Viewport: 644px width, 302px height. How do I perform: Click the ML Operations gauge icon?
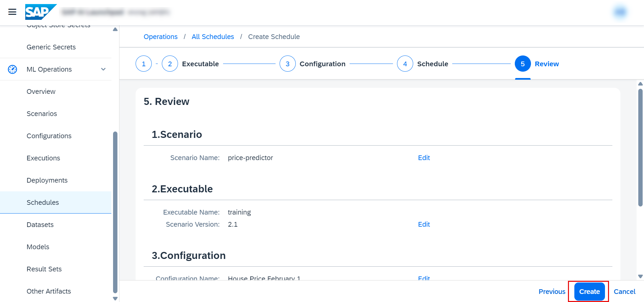pyautogui.click(x=12, y=69)
